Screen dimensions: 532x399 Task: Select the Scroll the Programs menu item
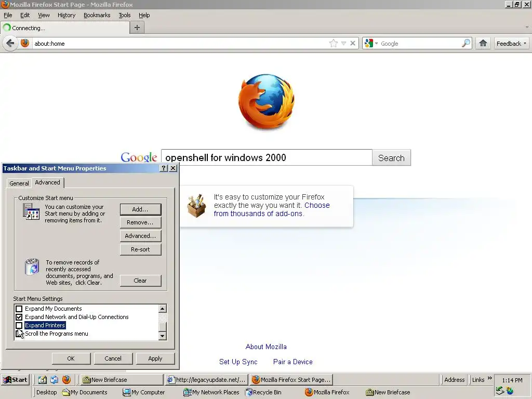56,334
